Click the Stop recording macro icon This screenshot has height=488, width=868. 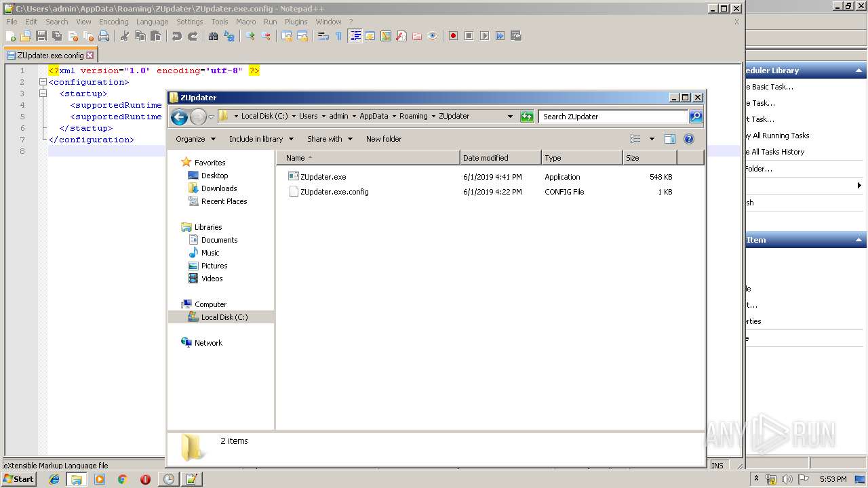click(469, 36)
